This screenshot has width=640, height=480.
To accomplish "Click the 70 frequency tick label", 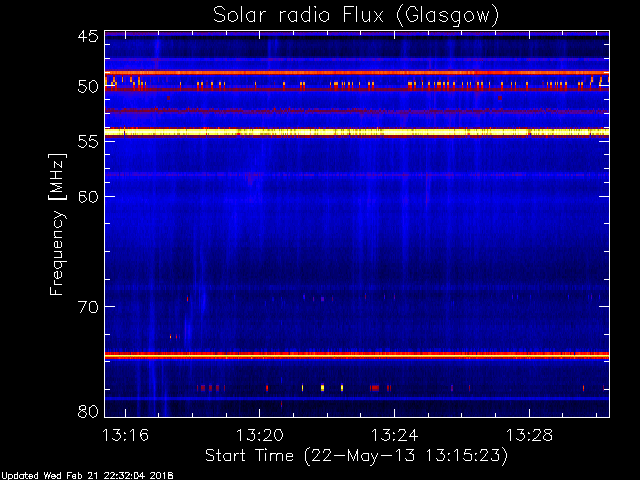I will [88, 307].
